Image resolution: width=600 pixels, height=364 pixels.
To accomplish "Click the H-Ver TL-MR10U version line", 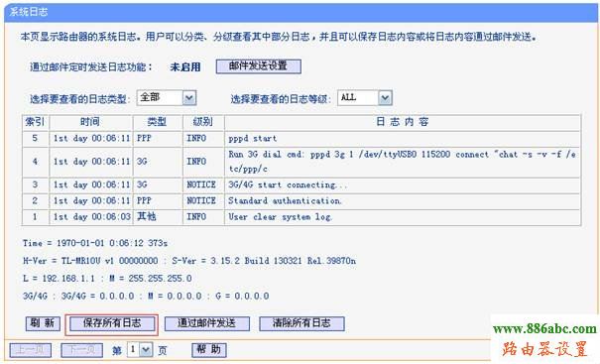I will [189, 261].
